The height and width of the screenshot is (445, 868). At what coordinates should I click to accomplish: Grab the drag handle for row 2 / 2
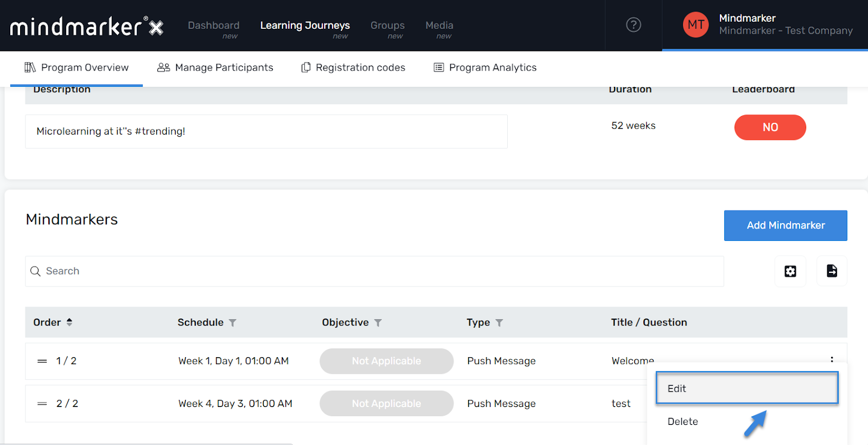click(x=42, y=404)
